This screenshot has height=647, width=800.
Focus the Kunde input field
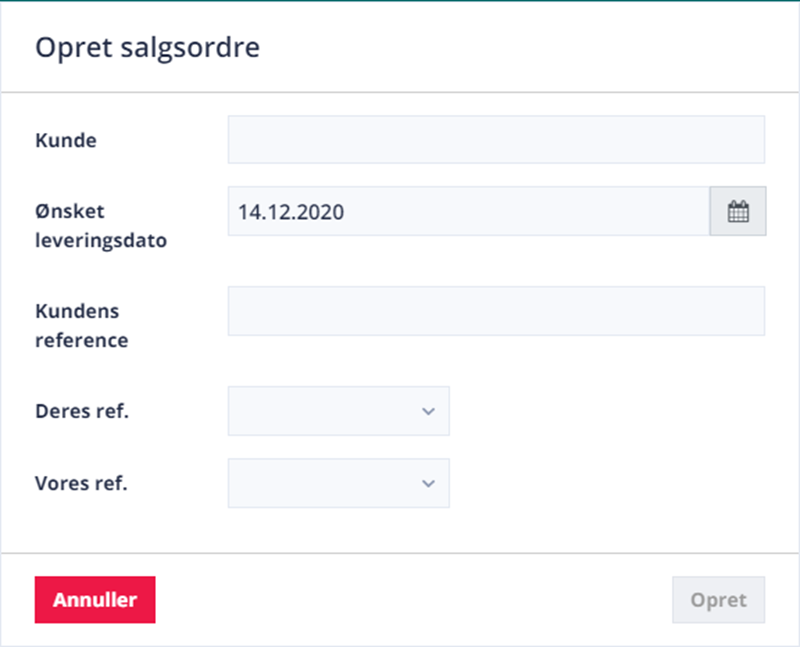coord(496,139)
